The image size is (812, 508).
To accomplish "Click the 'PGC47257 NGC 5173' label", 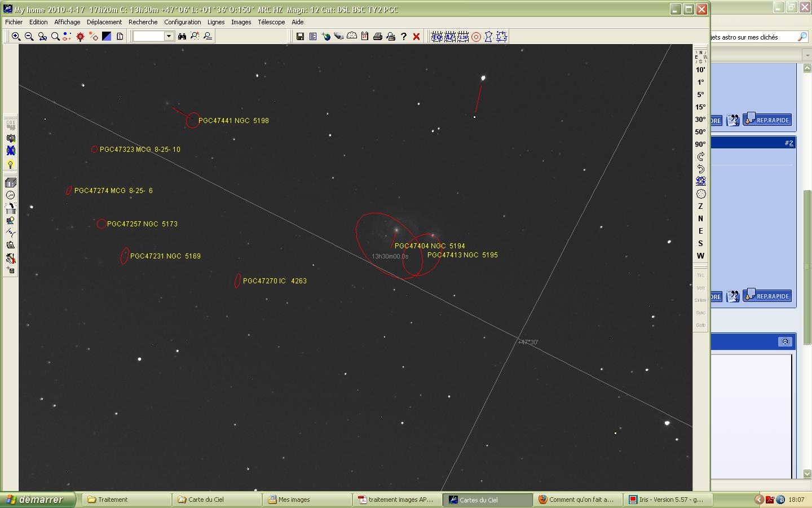I will tap(142, 224).
